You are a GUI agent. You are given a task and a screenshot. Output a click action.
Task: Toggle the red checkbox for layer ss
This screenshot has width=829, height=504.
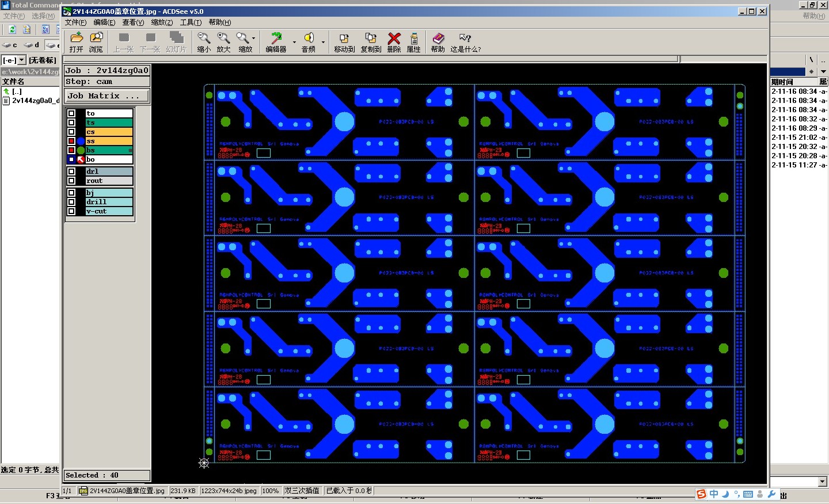(x=71, y=141)
